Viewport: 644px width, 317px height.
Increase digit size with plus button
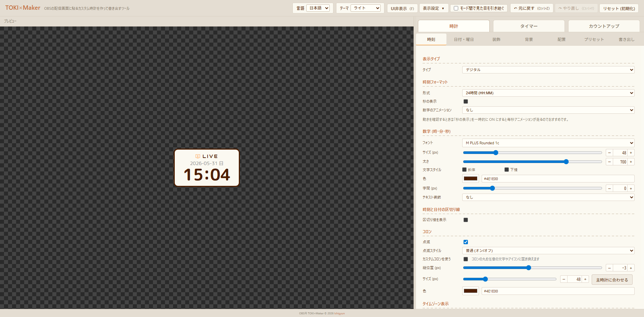pyautogui.click(x=631, y=153)
